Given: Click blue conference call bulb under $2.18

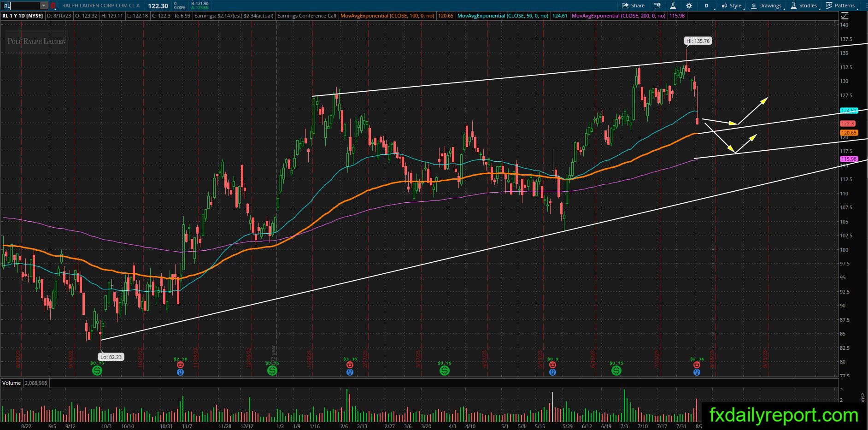Looking at the screenshot, I should pyautogui.click(x=180, y=372).
